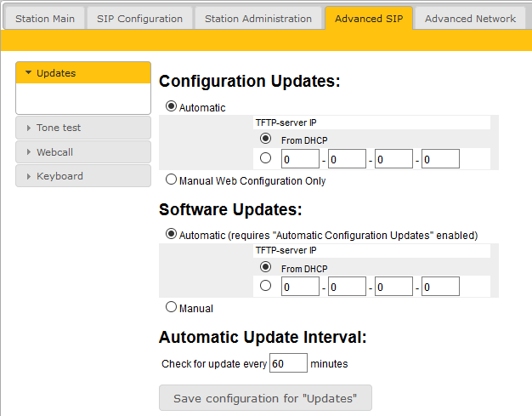Select From DHCP for software TFTP server
Screen dimensions: 532x416
tap(266, 267)
